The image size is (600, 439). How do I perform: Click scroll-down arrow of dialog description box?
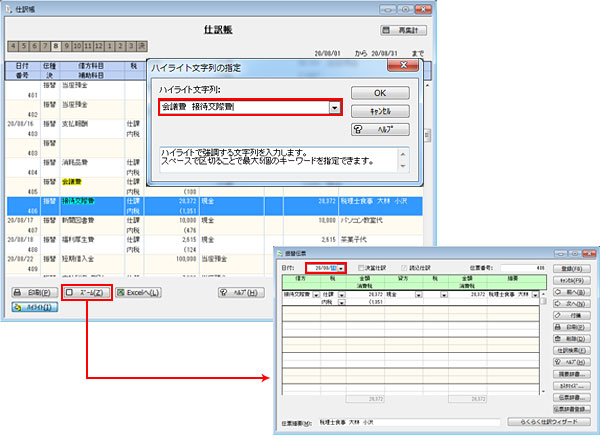403,166
